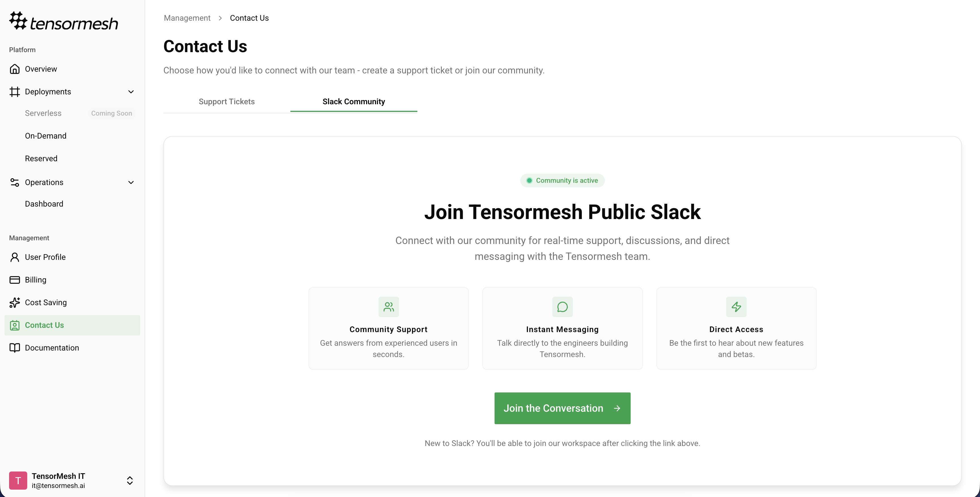Click the Cost Saving sparkle icon
Viewport: 980px width, 497px height.
pyautogui.click(x=15, y=302)
